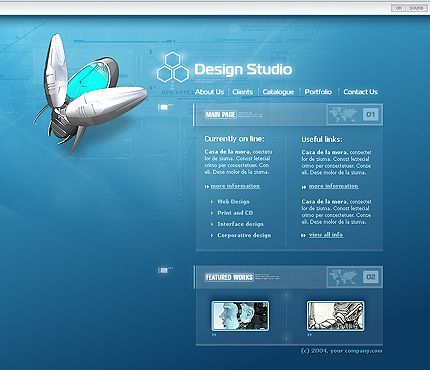430x370 pixels.
Task: Click the sound label button
Action: coord(417,8)
